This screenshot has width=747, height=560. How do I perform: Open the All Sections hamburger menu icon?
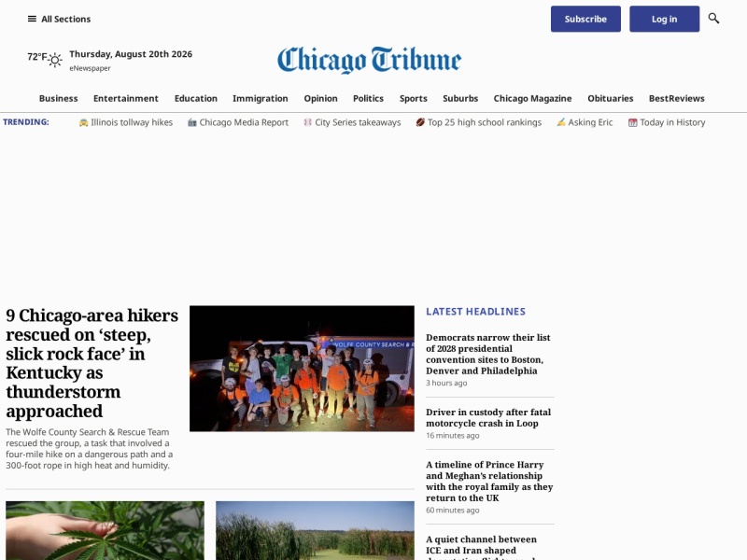(32, 19)
